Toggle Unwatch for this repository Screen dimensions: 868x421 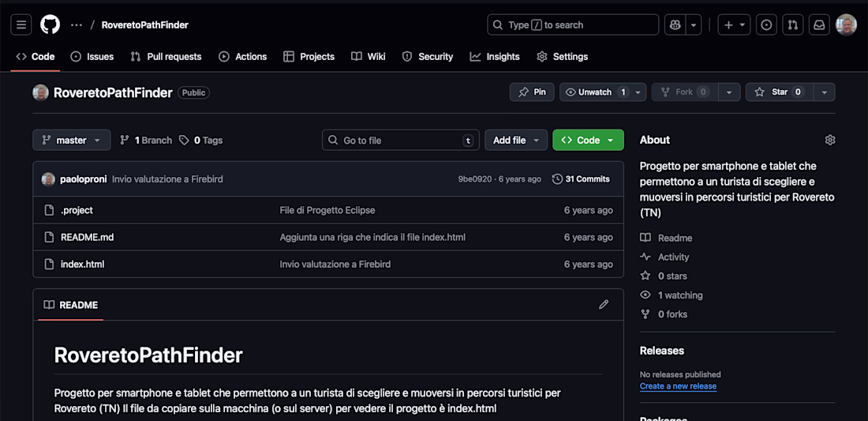click(595, 92)
